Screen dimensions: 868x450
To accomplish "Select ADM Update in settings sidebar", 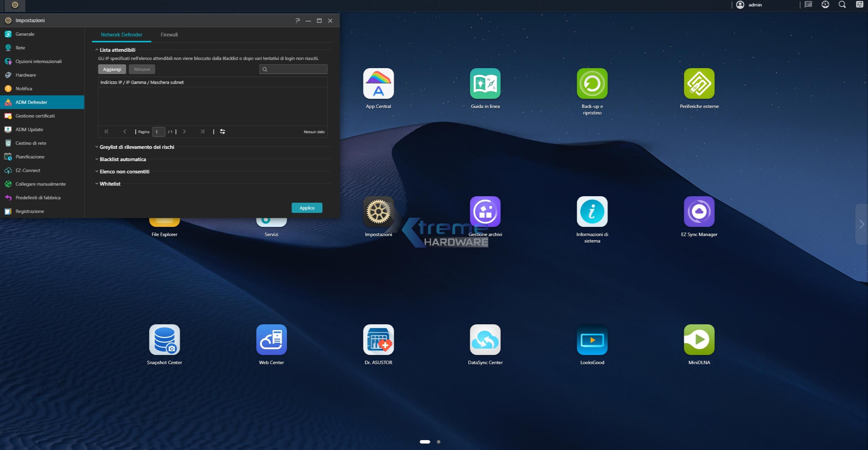I will [x=29, y=129].
